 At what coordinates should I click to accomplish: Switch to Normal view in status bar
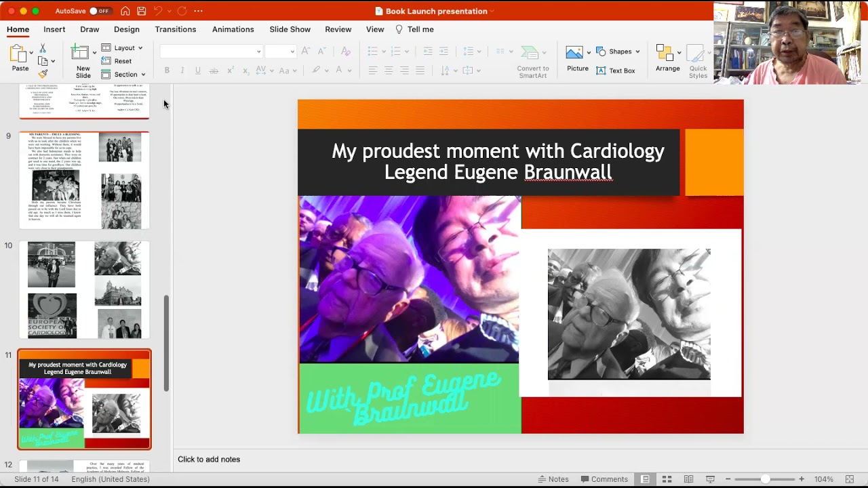click(x=646, y=479)
